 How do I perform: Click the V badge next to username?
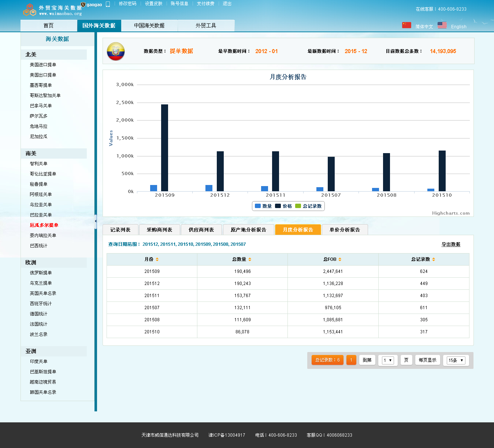(x=83, y=4)
